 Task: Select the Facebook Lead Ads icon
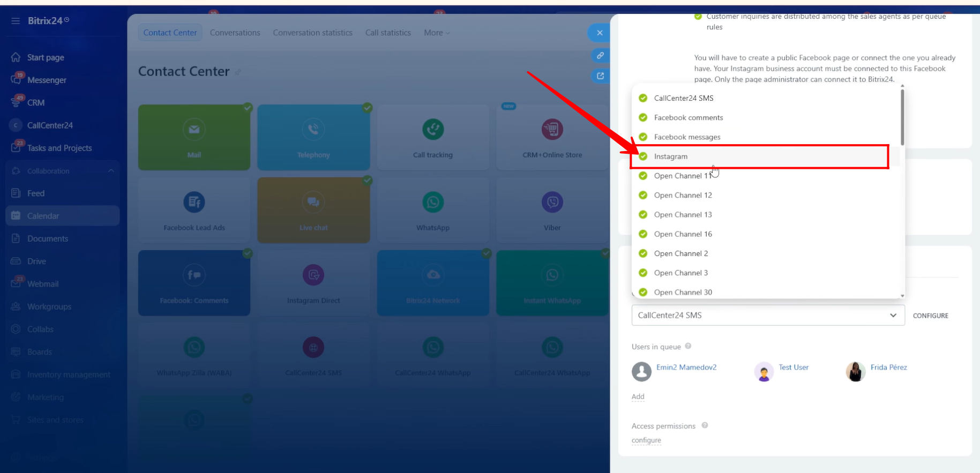point(194,202)
